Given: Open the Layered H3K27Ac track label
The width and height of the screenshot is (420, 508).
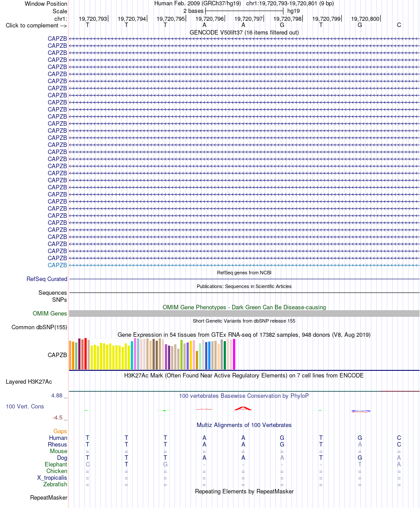Looking at the screenshot, I should coord(29,381).
